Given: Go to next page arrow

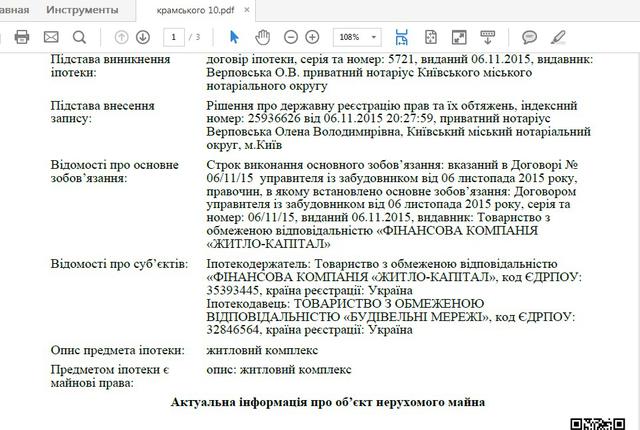Looking at the screenshot, I should [143, 38].
